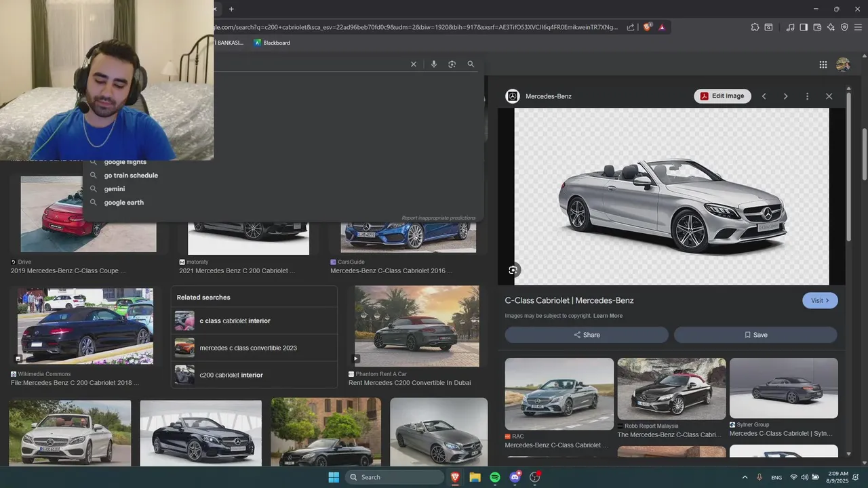Show hidden system tray icons
This screenshot has height=488, width=868.
point(745,477)
